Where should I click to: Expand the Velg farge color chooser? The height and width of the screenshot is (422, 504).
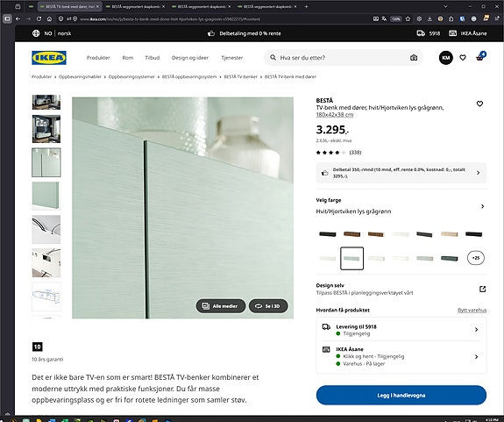tap(401, 206)
